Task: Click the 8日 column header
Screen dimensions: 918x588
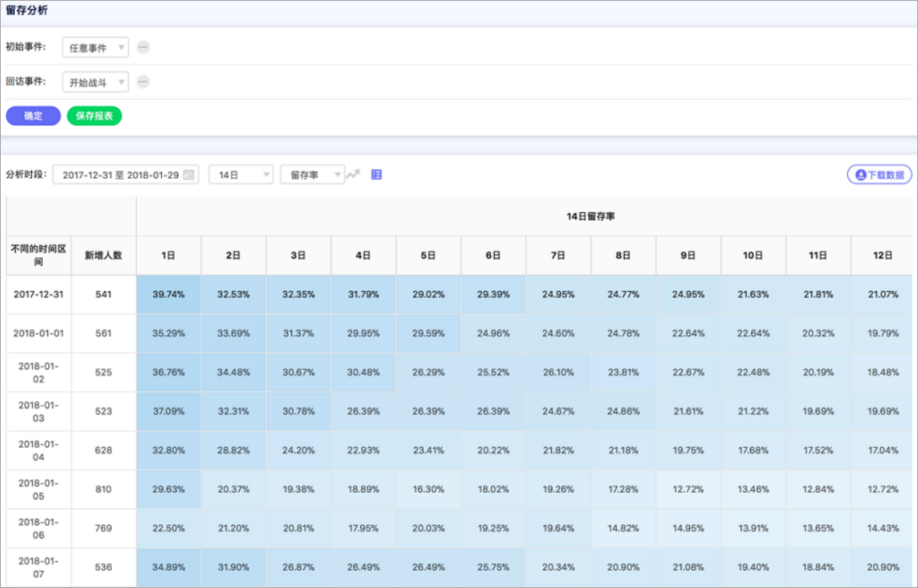Action: tap(623, 255)
